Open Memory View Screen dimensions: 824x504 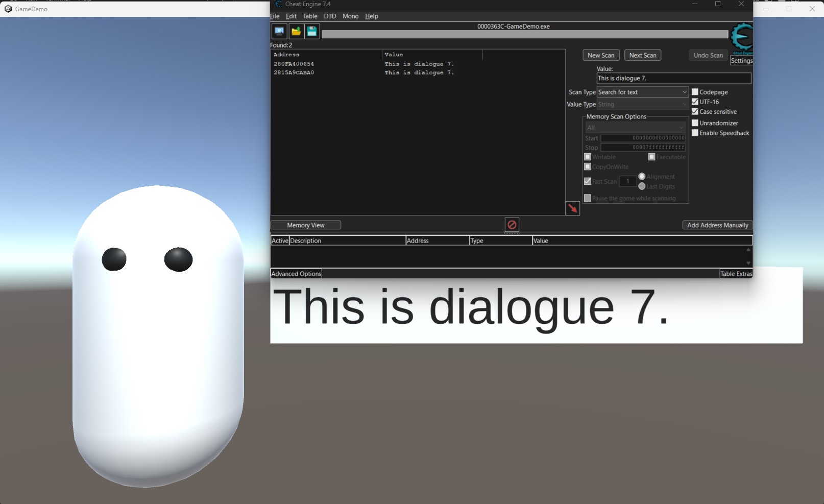pos(306,225)
